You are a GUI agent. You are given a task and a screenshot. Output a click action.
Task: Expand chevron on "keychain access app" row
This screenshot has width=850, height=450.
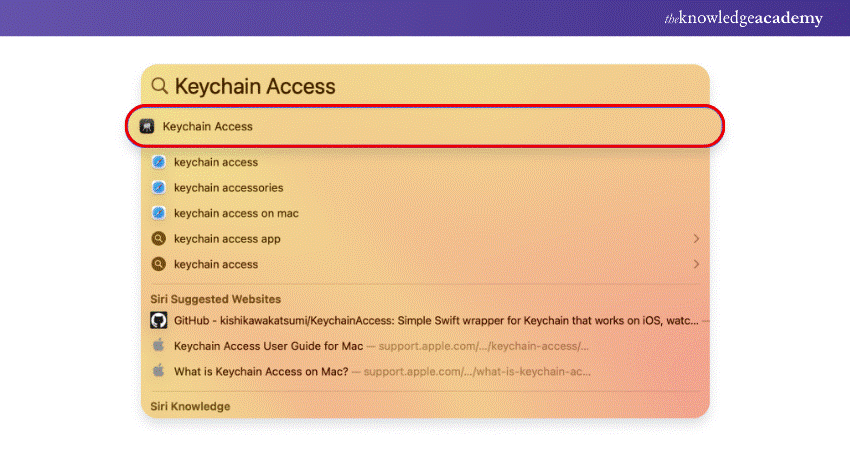[x=696, y=239]
